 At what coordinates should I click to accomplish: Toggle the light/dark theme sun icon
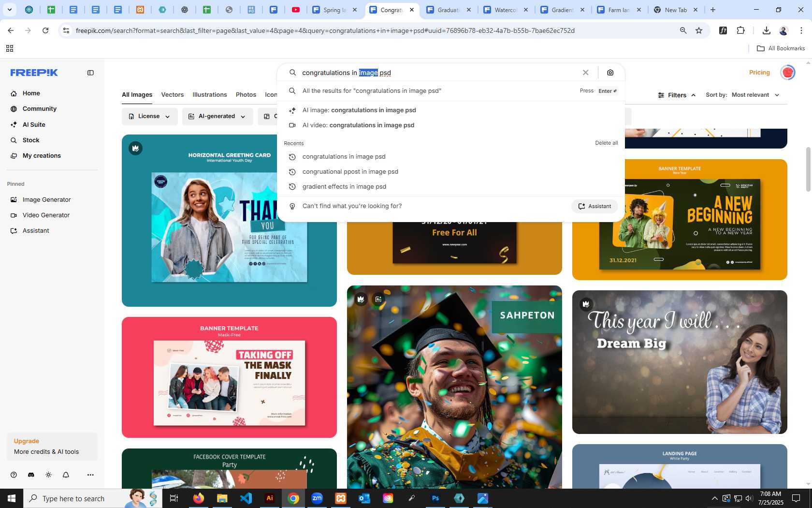48,475
